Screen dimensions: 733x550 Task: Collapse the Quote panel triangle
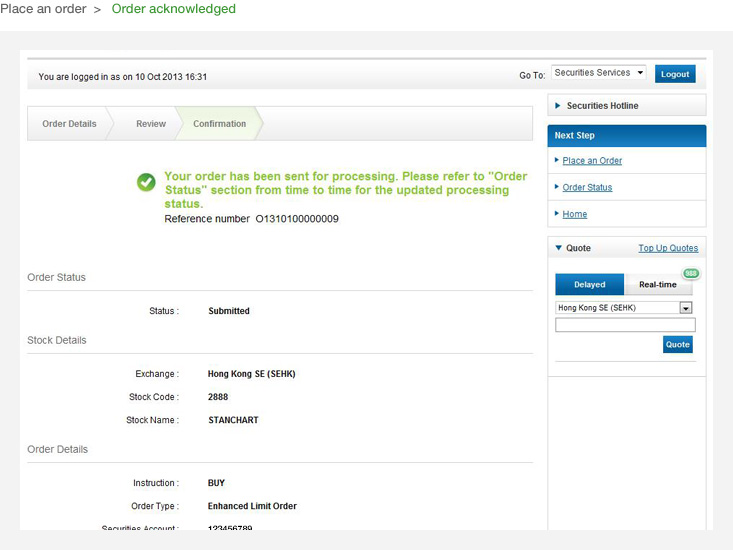(558, 248)
